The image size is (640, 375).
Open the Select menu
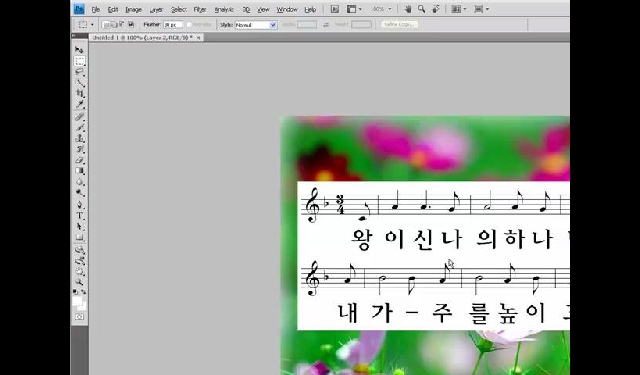tap(179, 9)
